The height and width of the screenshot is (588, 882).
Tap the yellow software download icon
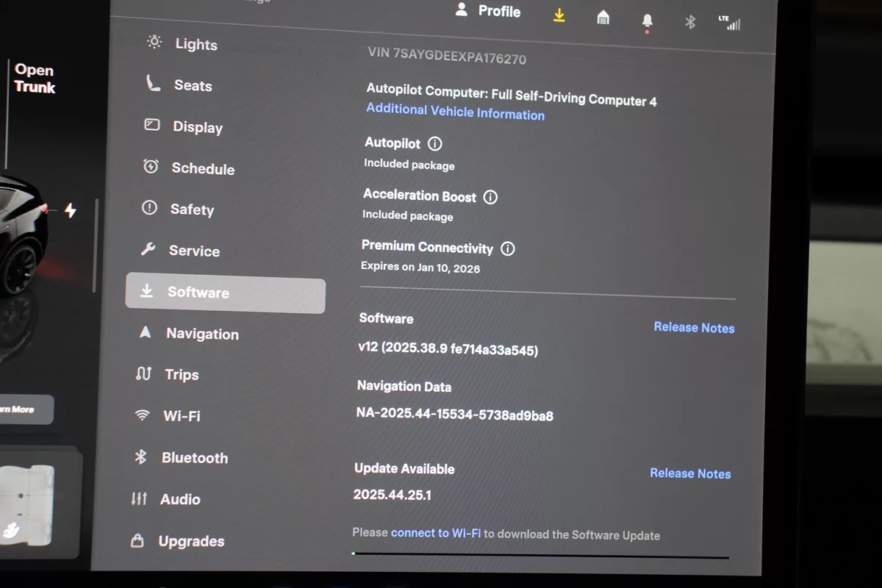pos(559,15)
